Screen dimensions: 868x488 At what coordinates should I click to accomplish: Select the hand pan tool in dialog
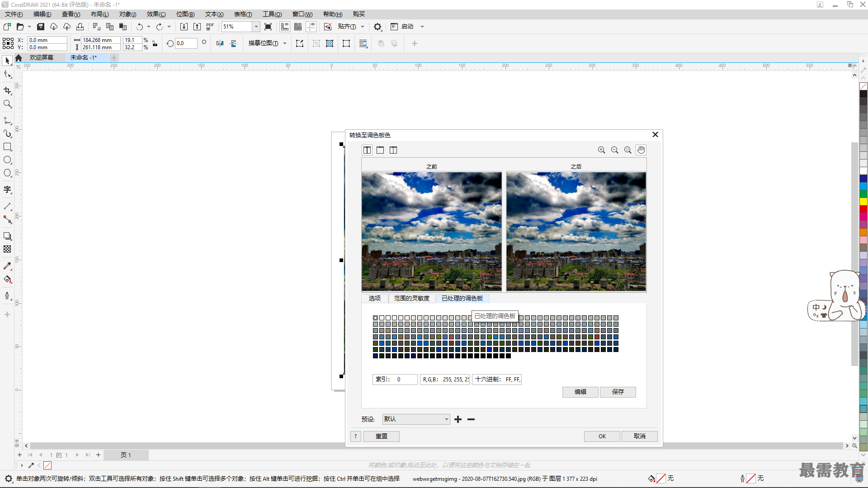[641, 150]
